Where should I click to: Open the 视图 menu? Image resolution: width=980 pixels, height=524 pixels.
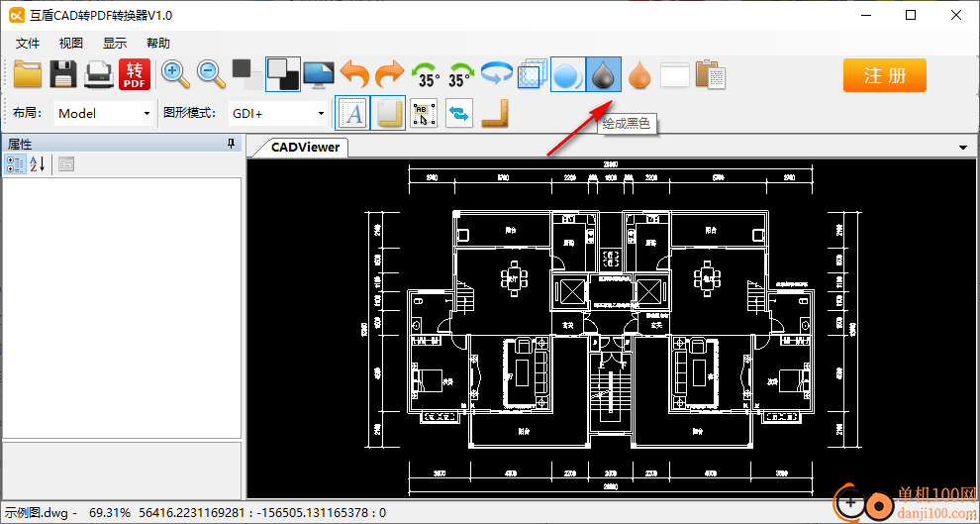[x=70, y=44]
